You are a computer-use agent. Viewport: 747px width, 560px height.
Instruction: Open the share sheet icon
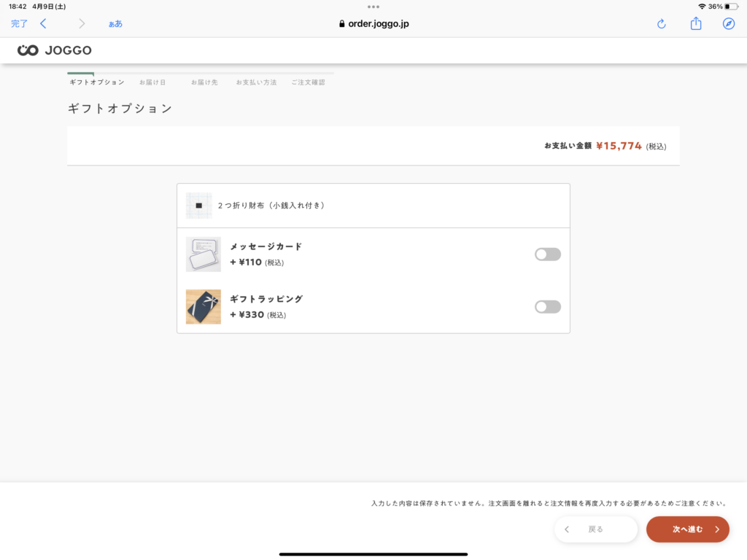pyautogui.click(x=695, y=23)
